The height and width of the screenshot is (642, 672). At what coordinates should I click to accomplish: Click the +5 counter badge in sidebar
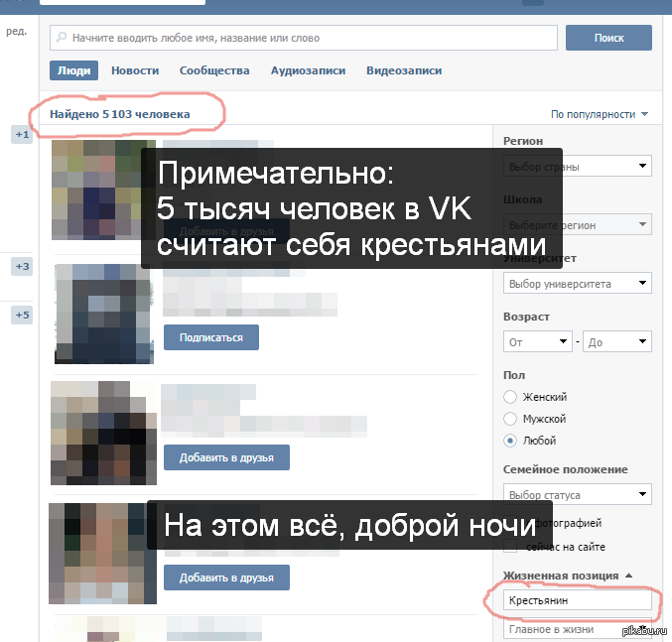tap(22, 316)
